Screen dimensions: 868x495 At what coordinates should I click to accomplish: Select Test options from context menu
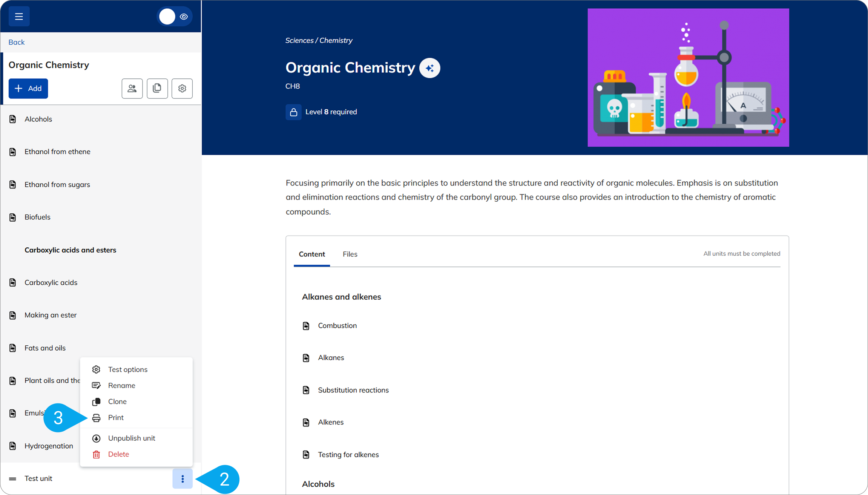(127, 369)
